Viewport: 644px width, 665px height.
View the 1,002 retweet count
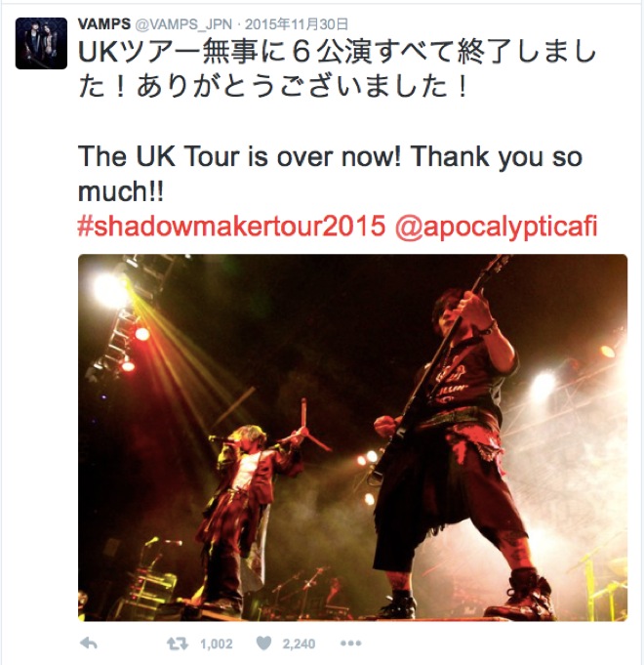(x=216, y=644)
